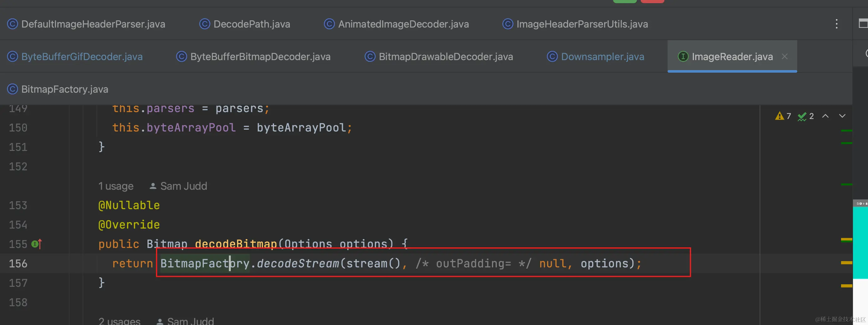Click the class icon of ImageHeaderParserUtils.java tab

(x=508, y=24)
